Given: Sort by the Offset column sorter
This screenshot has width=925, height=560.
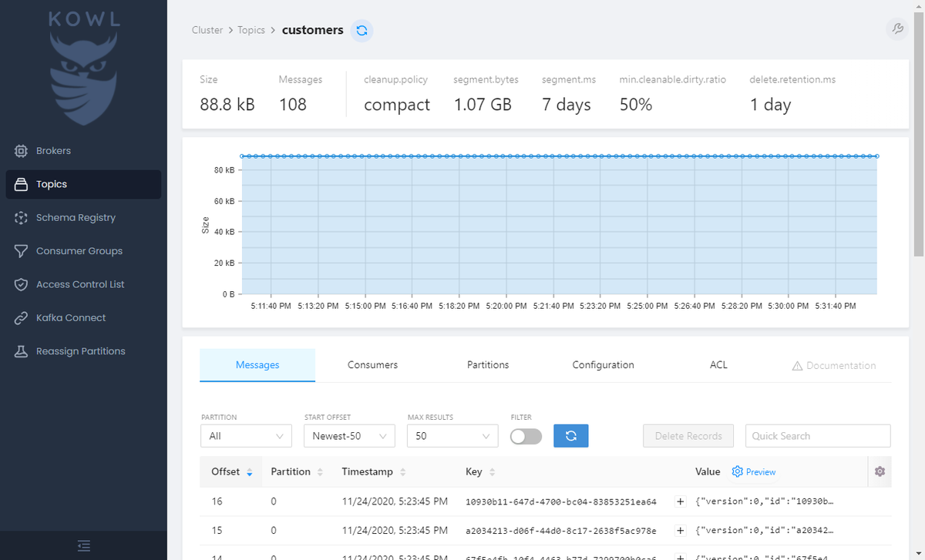Looking at the screenshot, I should 249,472.
